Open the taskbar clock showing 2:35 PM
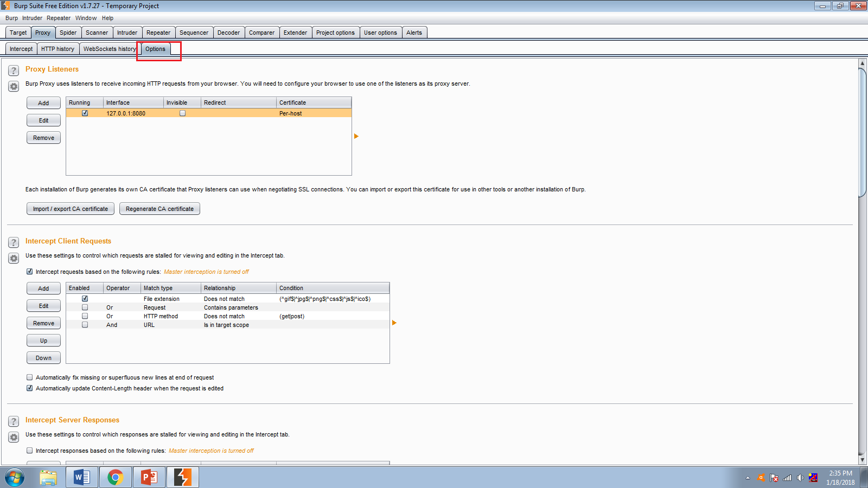This screenshot has width=868, height=488. [840, 478]
